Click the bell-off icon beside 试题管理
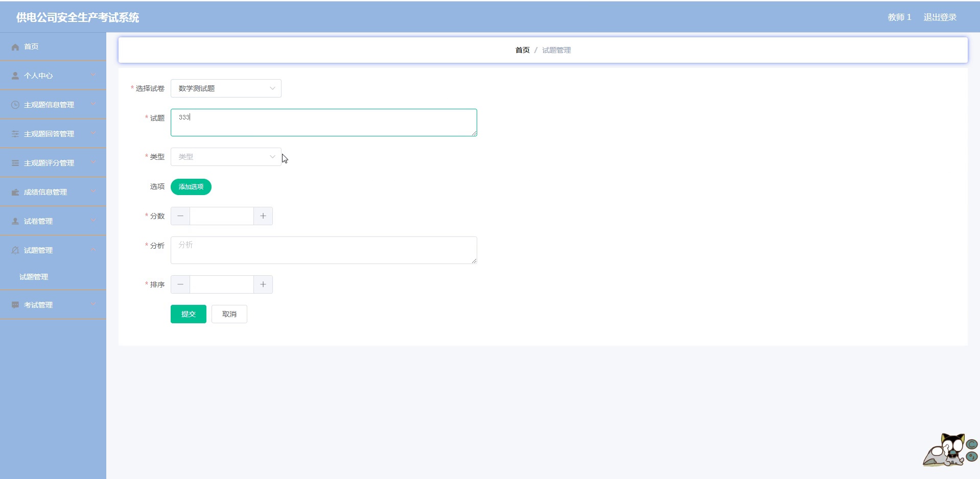The width and height of the screenshot is (980, 479). click(x=15, y=250)
